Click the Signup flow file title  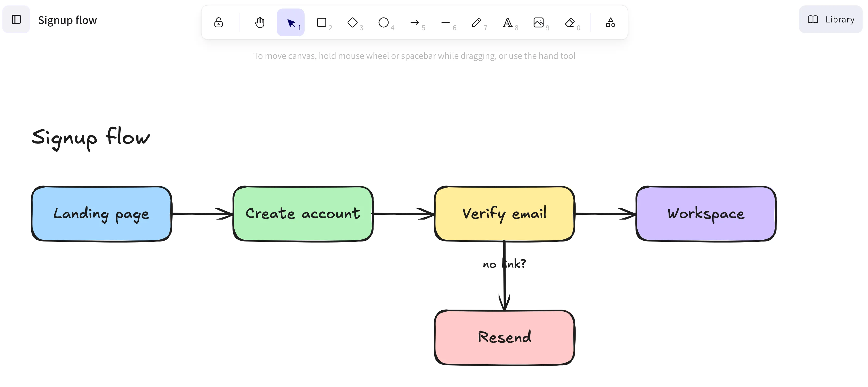pos(67,20)
